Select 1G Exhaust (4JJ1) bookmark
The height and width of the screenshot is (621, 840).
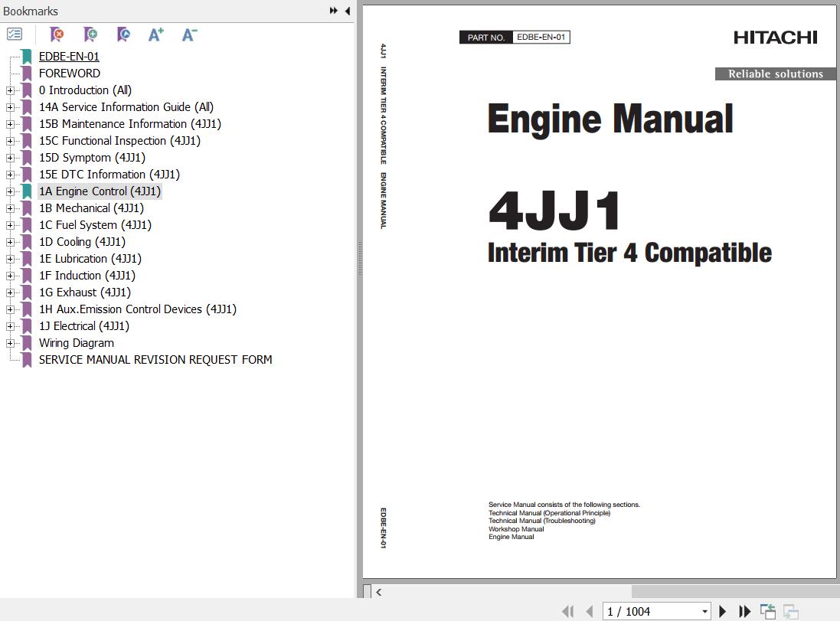(x=85, y=293)
